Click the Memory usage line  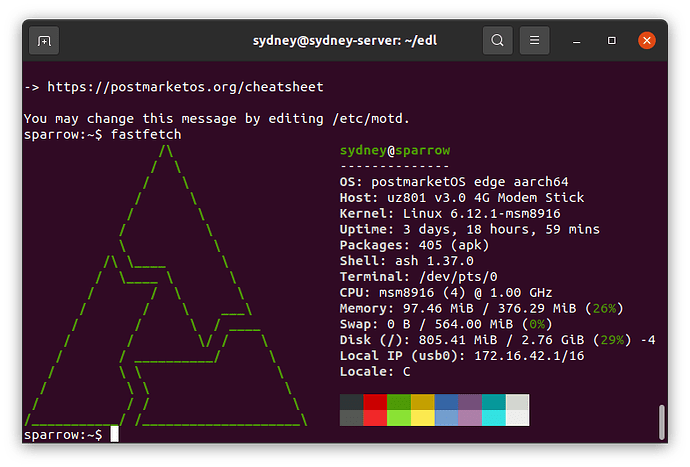point(481,309)
